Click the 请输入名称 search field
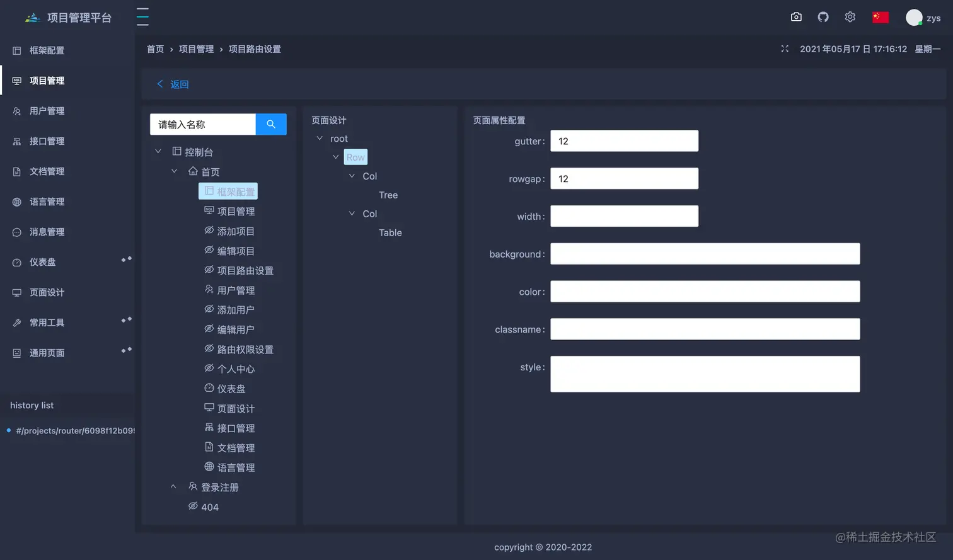Image resolution: width=953 pixels, height=560 pixels. tap(203, 124)
